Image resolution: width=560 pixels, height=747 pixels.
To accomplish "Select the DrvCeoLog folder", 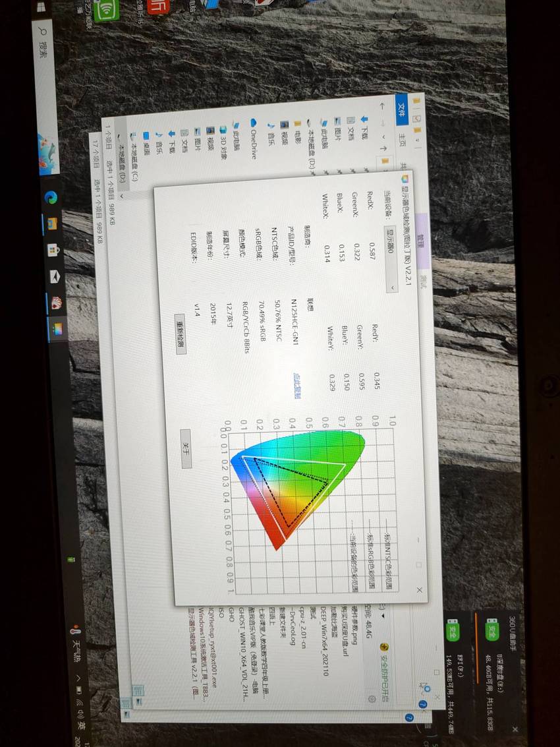I will point(293,626).
